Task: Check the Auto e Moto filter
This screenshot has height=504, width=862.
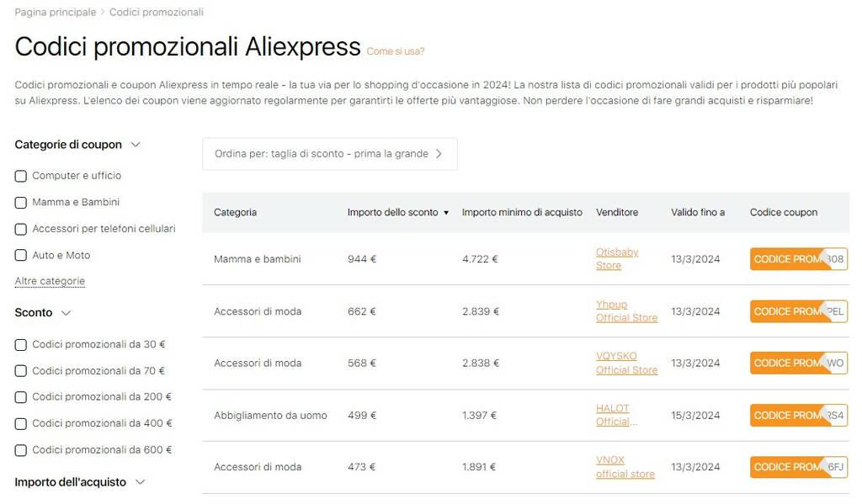Action: point(19,255)
